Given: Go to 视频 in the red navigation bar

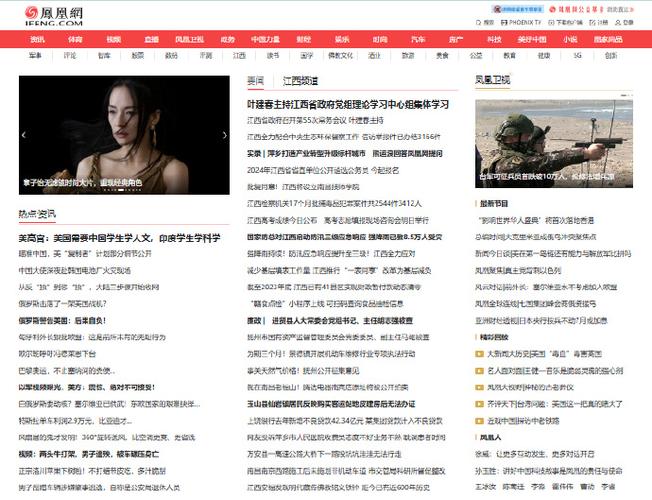Looking at the screenshot, I should pos(114,40).
